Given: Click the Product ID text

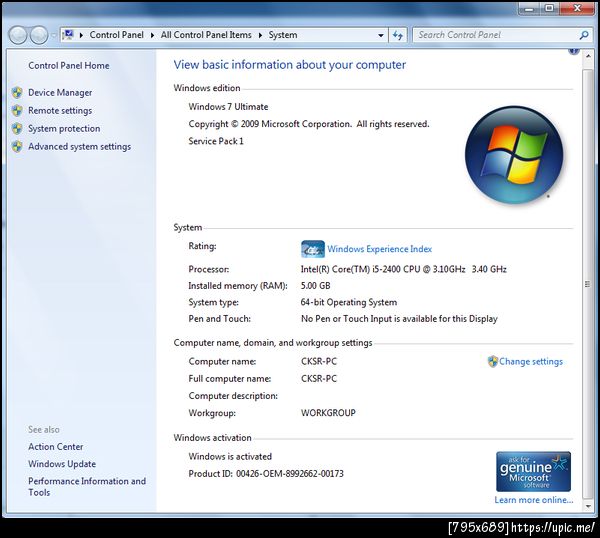Looking at the screenshot, I should (x=266, y=474).
